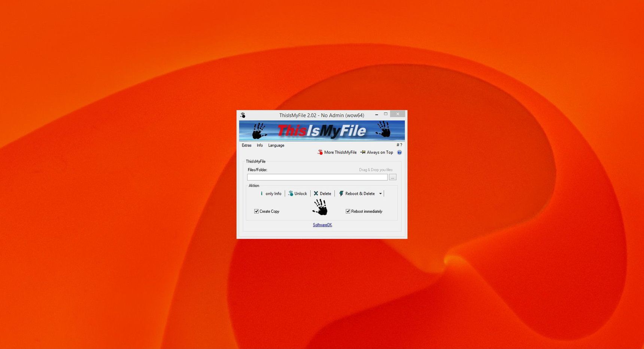The height and width of the screenshot is (349, 644).
Task: Open the '# ?' menu
Action: (399, 145)
